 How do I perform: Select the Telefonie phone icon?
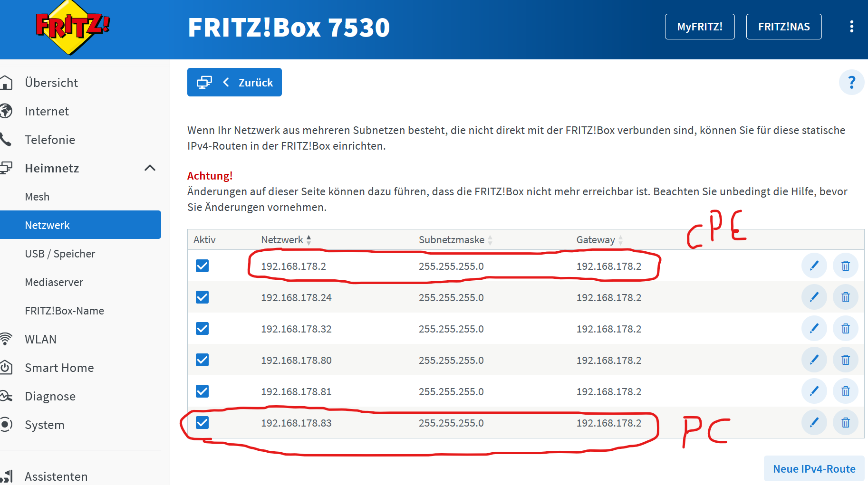[6, 139]
